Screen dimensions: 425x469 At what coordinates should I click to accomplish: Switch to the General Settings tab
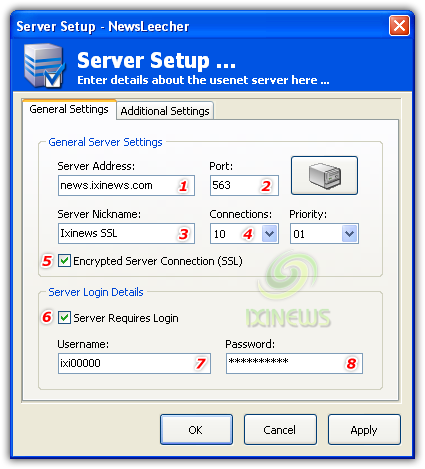(x=69, y=109)
